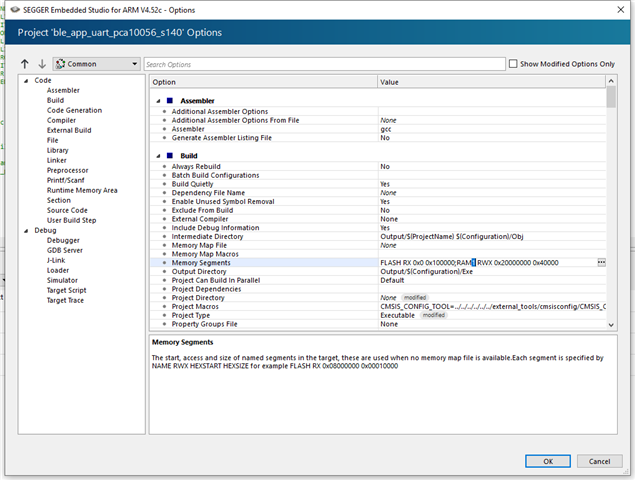Collapse the Build option group
This screenshot has width=635, height=480.
(158, 156)
